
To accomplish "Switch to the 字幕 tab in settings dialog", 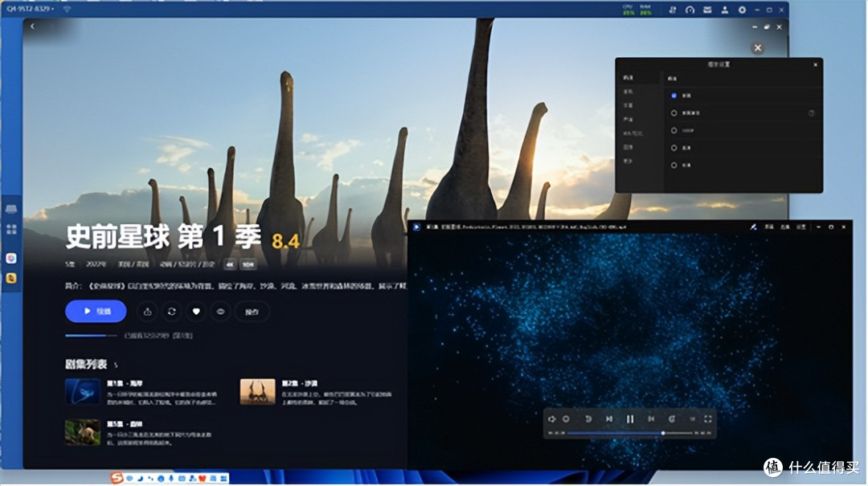I will [628, 106].
